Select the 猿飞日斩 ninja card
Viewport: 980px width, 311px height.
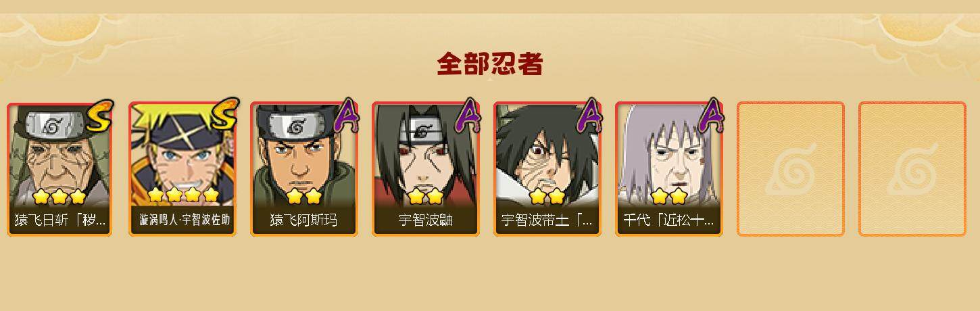click(x=60, y=169)
